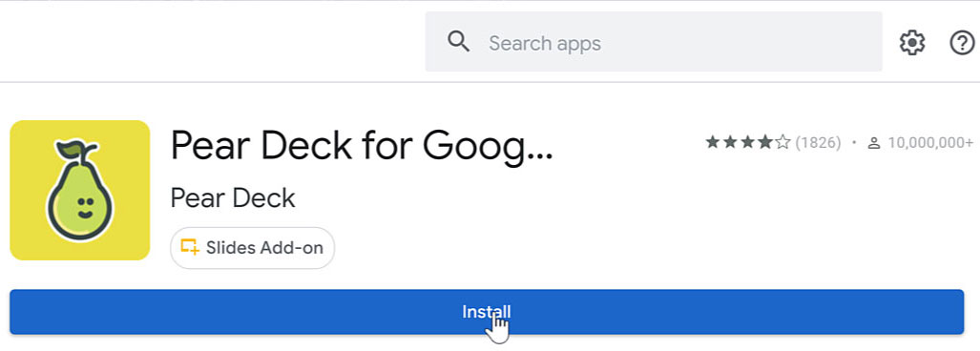Click the first filled rating star
The height and width of the screenshot is (351, 980).
[x=713, y=142]
